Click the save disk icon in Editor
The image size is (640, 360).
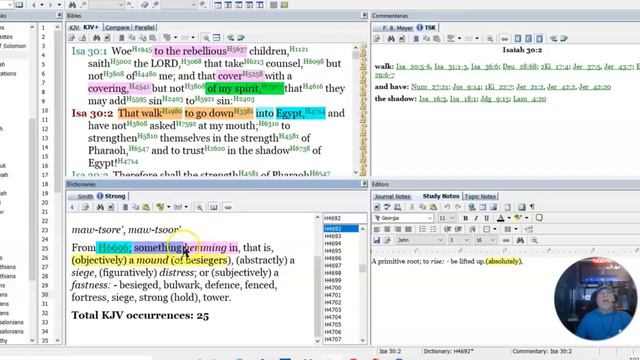377,240
